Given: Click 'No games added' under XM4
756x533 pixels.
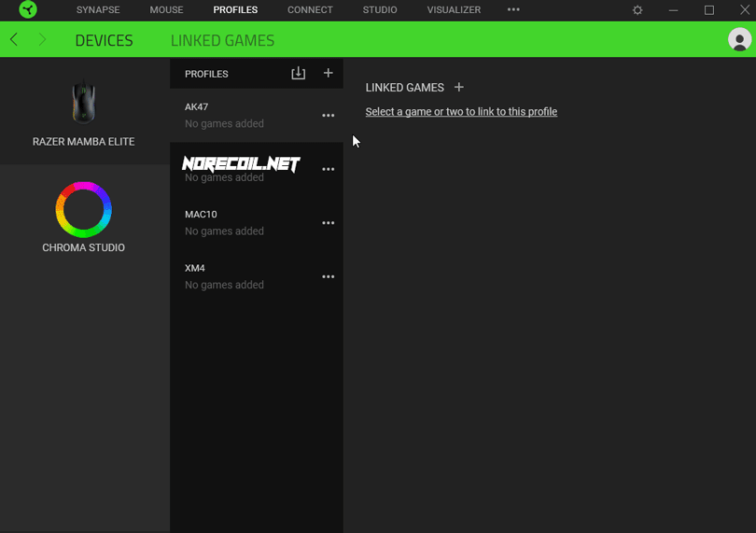Looking at the screenshot, I should pyautogui.click(x=224, y=285).
